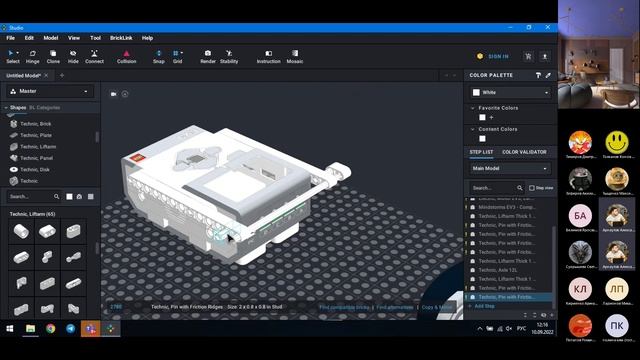This screenshot has height=360, width=640.
Task: Select the white content color swatch
Action: [x=482, y=139]
